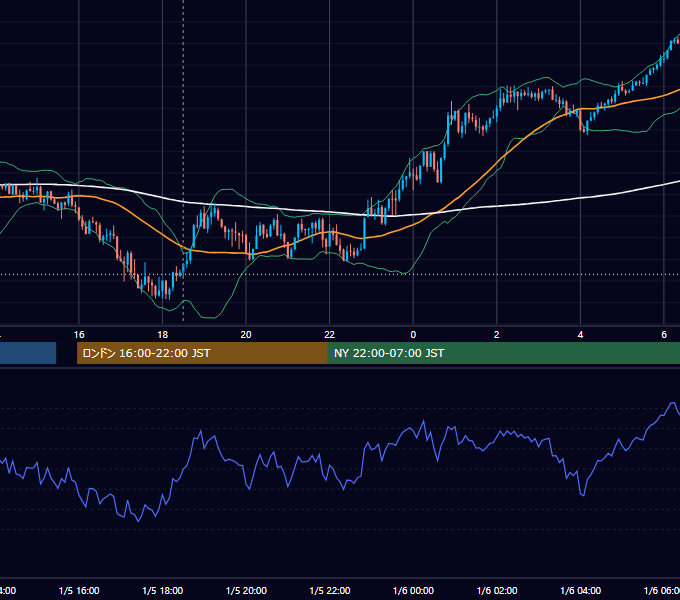Image resolution: width=680 pixels, height=600 pixels.
Task: Click the 1/5 20:00 time label
Action: pyautogui.click(x=246, y=590)
